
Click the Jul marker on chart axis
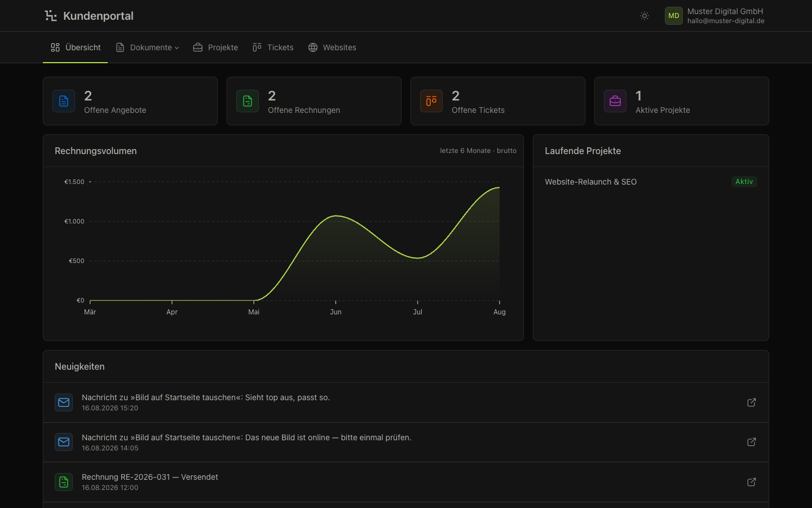417,312
